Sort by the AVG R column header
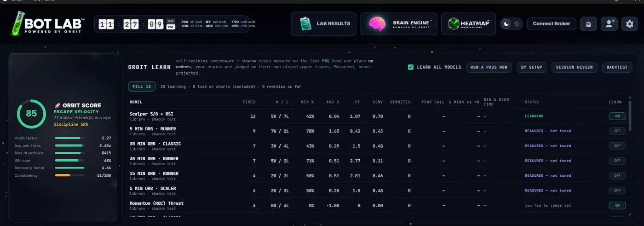The image size is (644, 226). coord(332,102)
